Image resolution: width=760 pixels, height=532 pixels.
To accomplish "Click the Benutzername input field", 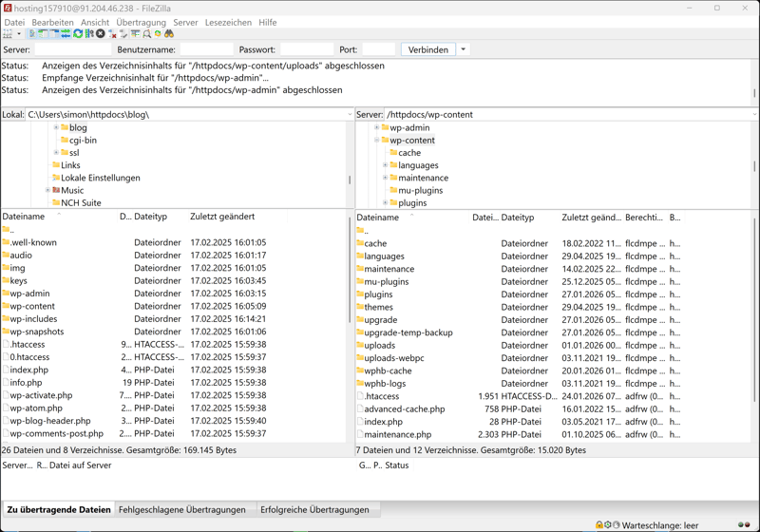I will tap(206, 49).
